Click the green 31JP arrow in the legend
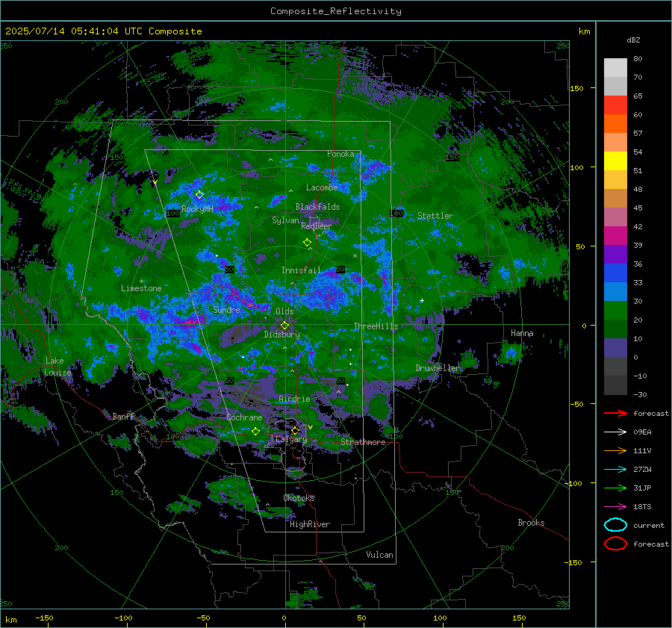 pos(615,488)
